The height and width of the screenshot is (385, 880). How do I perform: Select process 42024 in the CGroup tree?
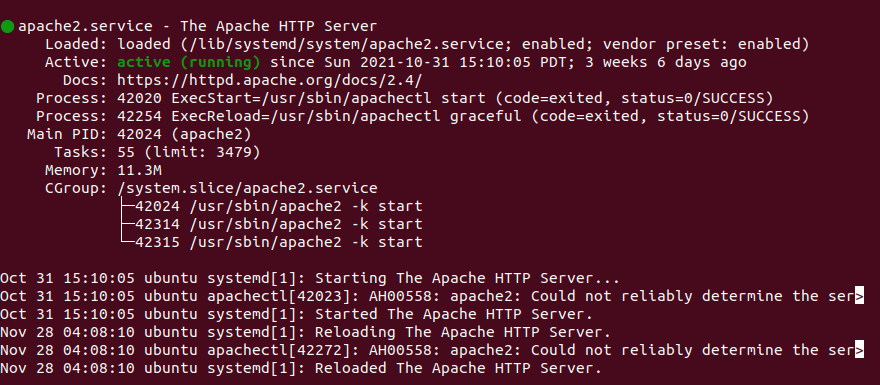(x=278, y=206)
